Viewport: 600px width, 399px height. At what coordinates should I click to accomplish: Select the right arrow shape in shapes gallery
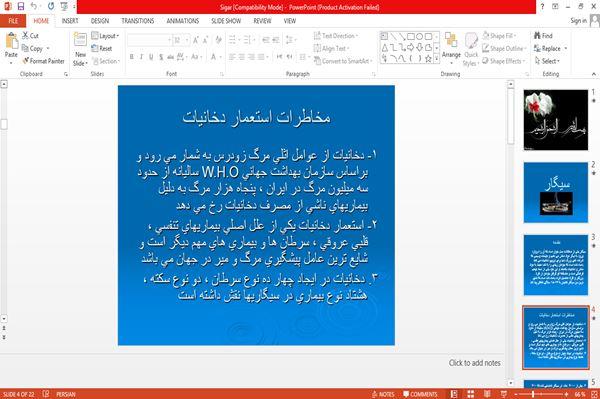tap(411, 47)
